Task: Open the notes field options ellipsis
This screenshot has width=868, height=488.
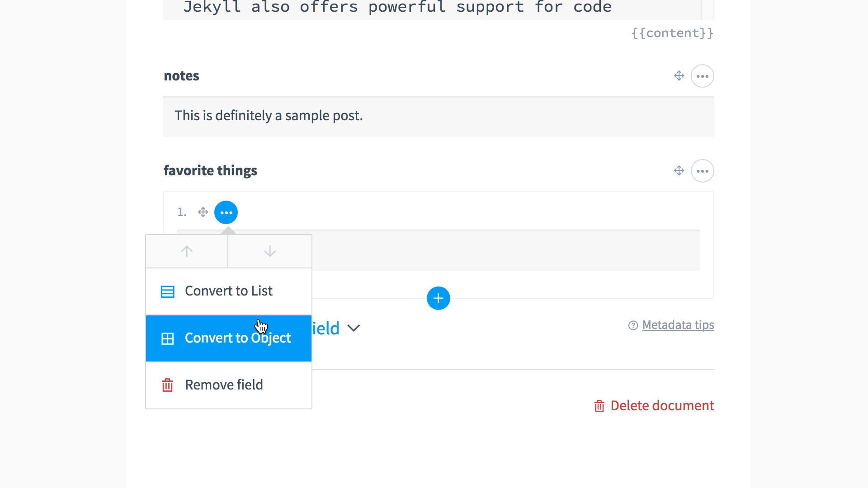Action: click(x=702, y=76)
